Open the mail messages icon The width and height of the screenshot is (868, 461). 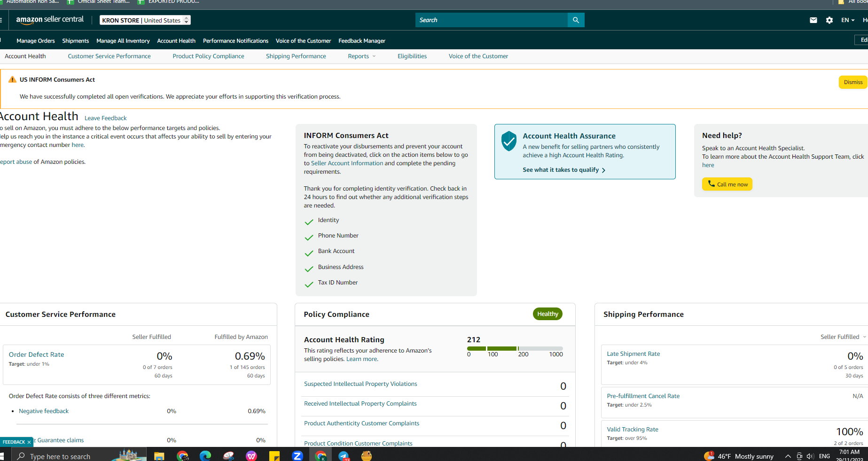pos(813,20)
